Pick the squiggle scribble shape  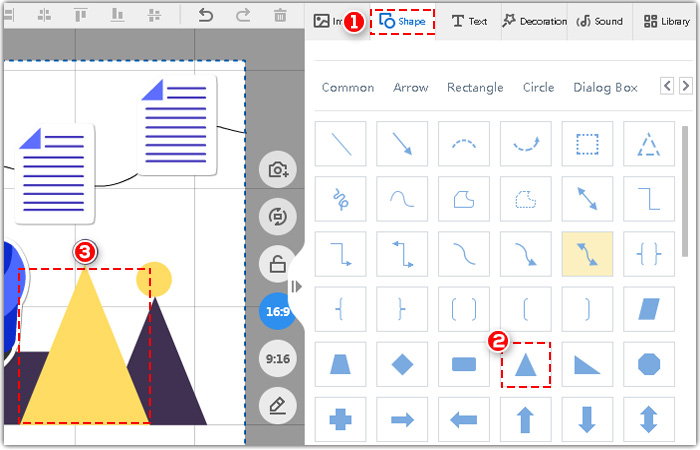pyautogui.click(x=341, y=199)
